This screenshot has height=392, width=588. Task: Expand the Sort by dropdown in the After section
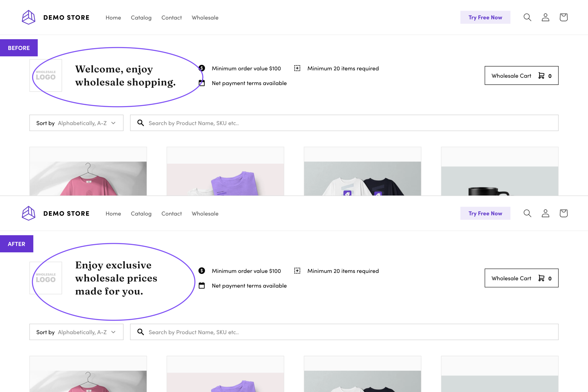[x=76, y=332]
